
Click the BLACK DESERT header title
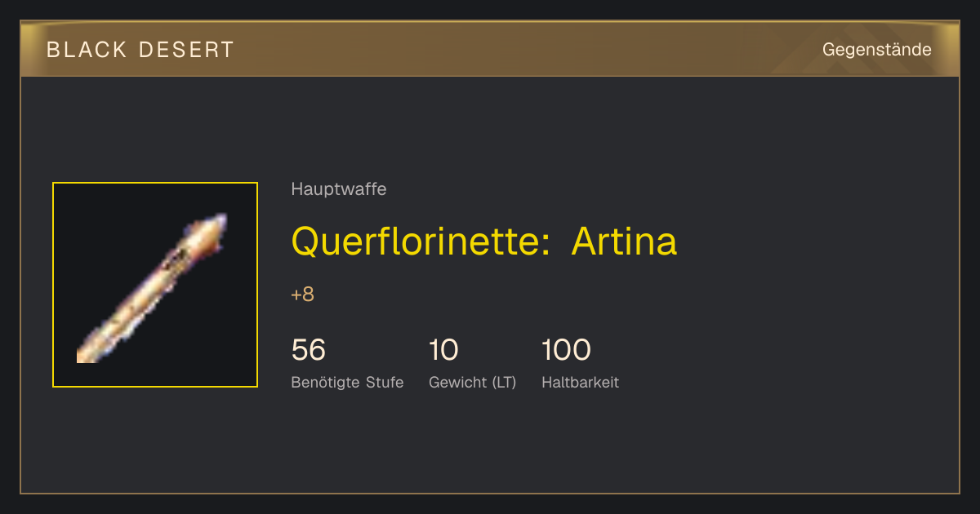[x=140, y=50]
